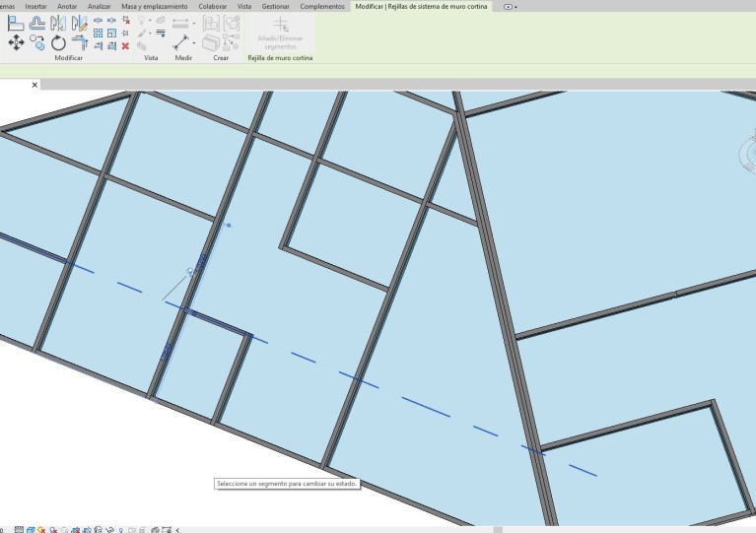Close the active view tab
756x533 pixels.
pos(34,85)
